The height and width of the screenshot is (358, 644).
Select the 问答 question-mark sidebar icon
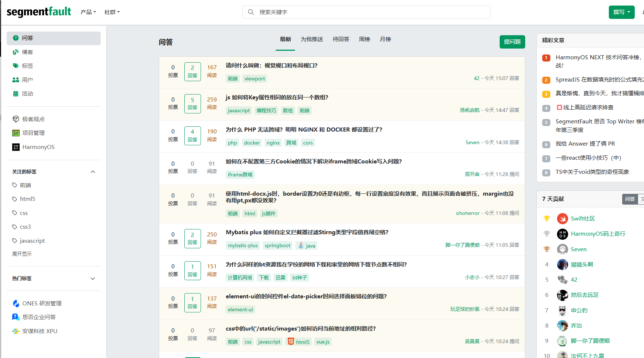click(x=16, y=38)
